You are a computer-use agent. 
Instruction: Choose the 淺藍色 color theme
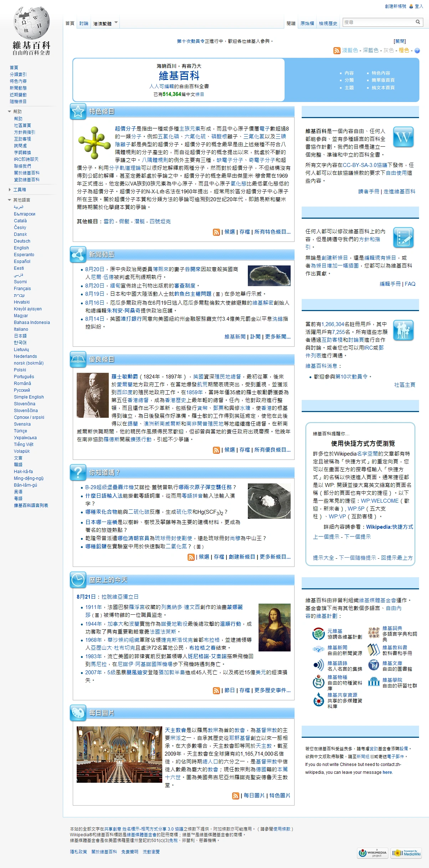[350, 51]
